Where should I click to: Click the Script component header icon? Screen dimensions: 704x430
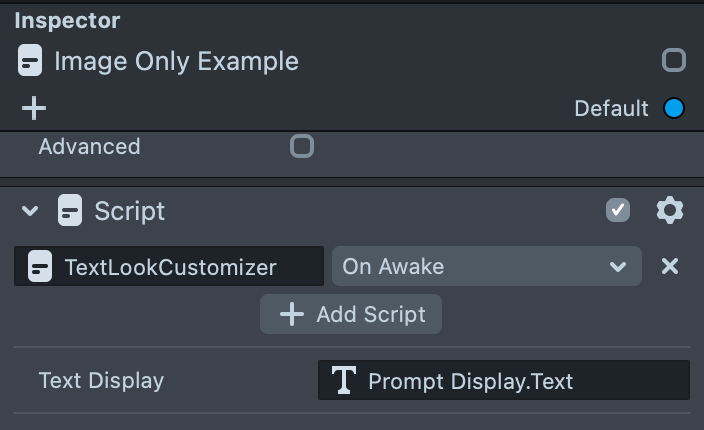pyautogui.click(x=70, y=211)
